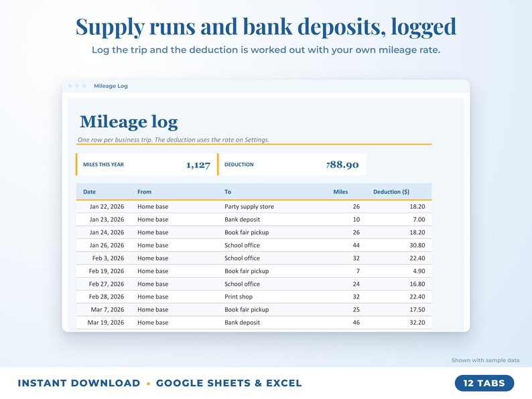The height and width of the screenshot is (399, 532).
Task: Click the Deduction ($) column header
Action: tap(391, 192)
